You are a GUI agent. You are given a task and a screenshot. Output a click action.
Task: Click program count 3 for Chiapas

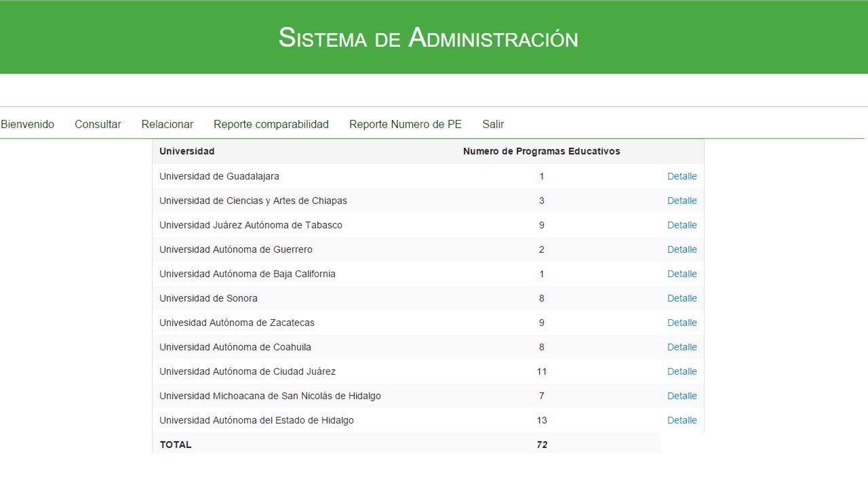542,201
